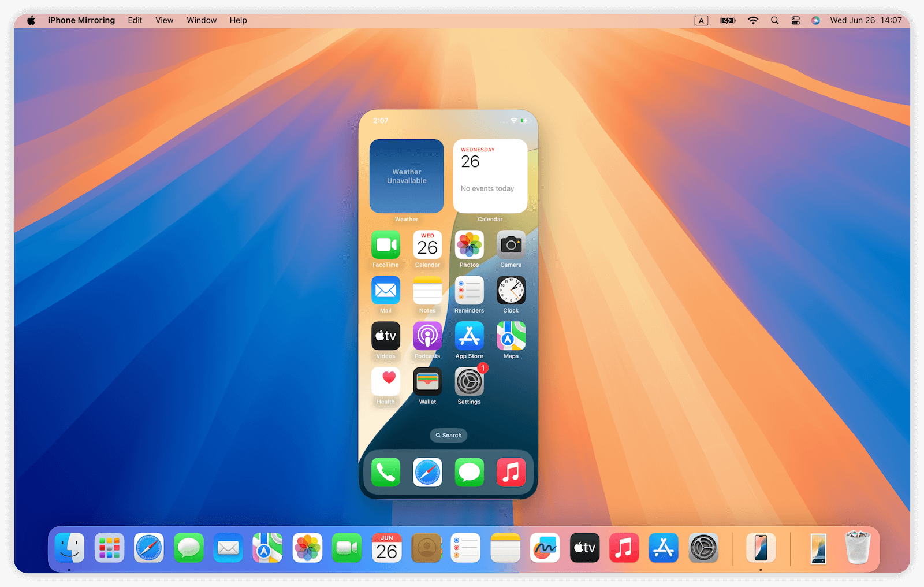Click iPhone Mirroring icon in the Mac Dock
Image resolution: width=924 pixels, height=587 pixels.
[x=761, y=548]
